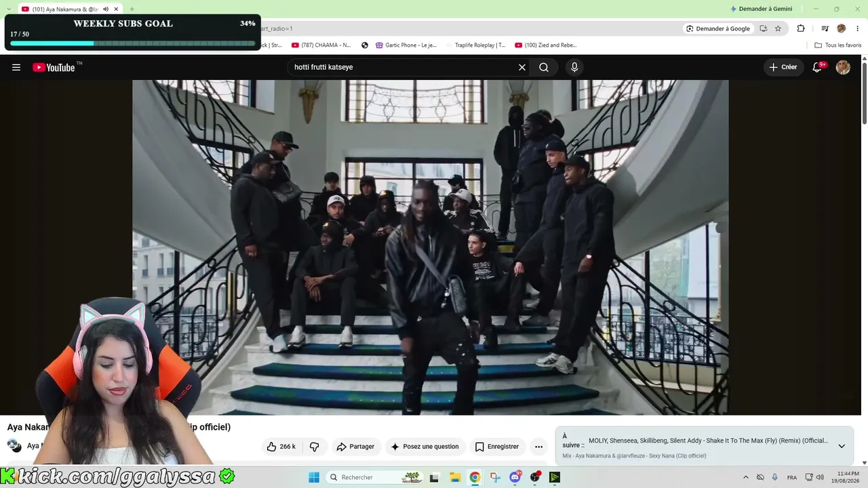Open Discord from the taskbar
The height and width of the screenshot is (488, 868).
pyautogui.click(x=515, y=477)
